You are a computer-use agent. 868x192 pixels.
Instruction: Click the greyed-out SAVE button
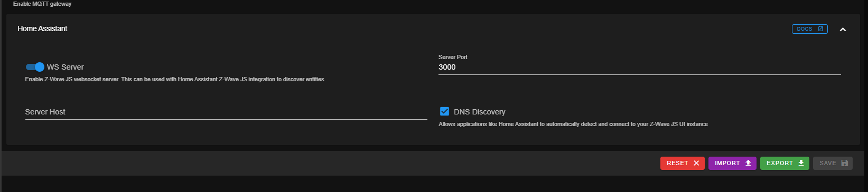point(833,163)
